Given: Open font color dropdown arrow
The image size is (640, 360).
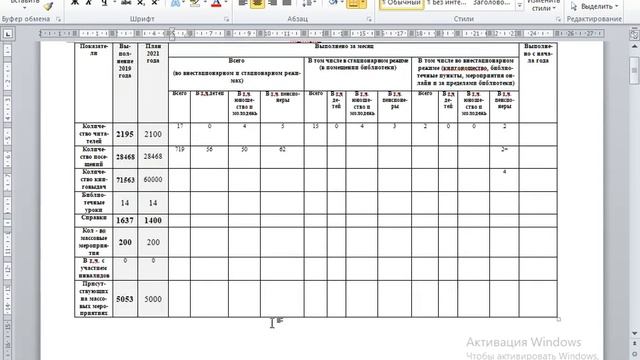Looking at the screenshot, I should click(226, 3).
